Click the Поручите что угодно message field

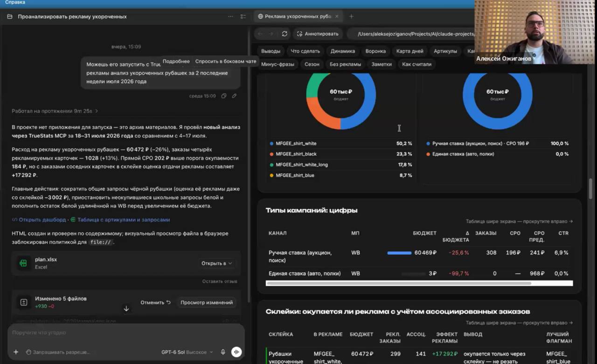click(x=126, y=333)
